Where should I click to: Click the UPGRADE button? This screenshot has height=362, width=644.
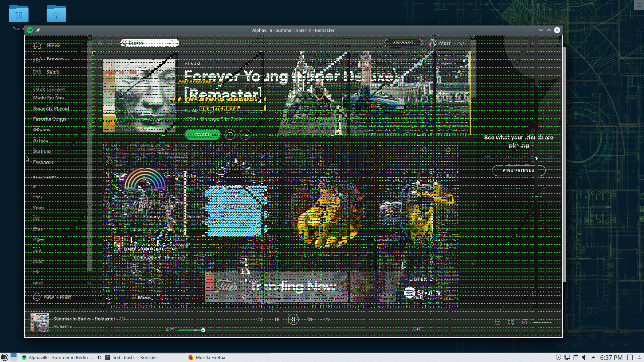tap(403, 43)
